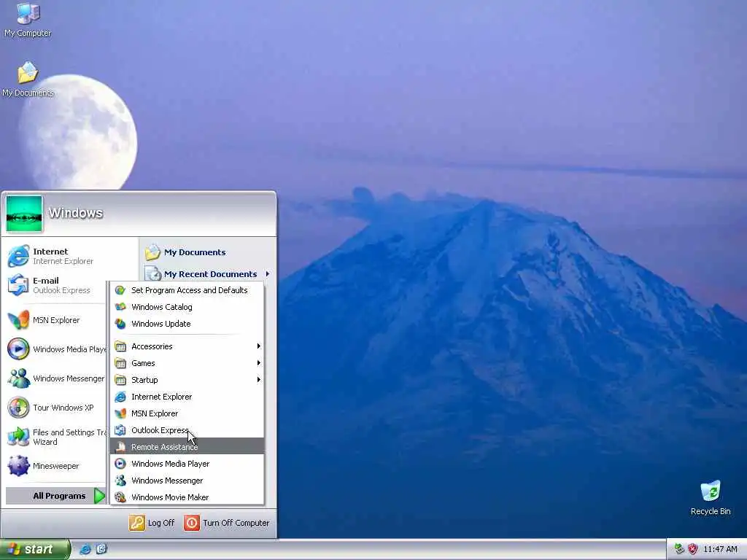
Task: Open the Startup folder item
Action: (x=187, y=380)
